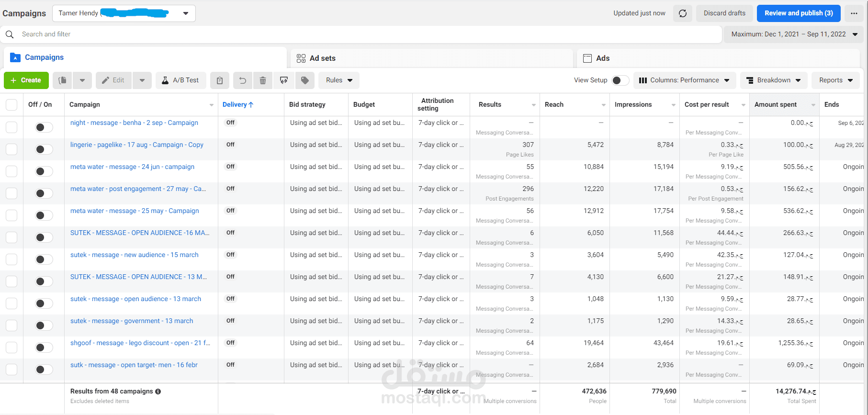Click the Sep 6 end date cell
This screenshot has height=415, width=868.
(x=851, y=123)
